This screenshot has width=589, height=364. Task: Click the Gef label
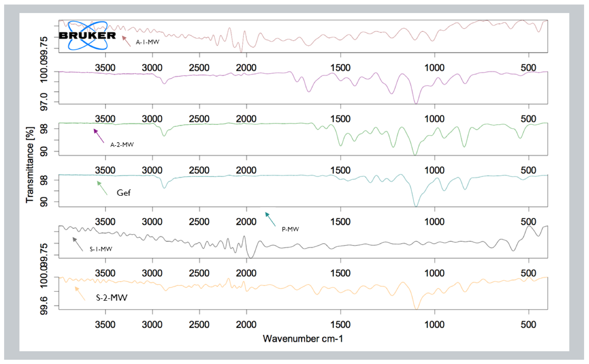click(124, 193)
